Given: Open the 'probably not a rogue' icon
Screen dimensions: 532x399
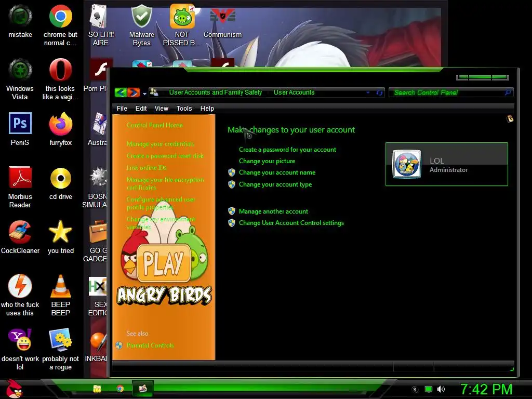Looking at the screenshot, I should (x=60, y=349).
